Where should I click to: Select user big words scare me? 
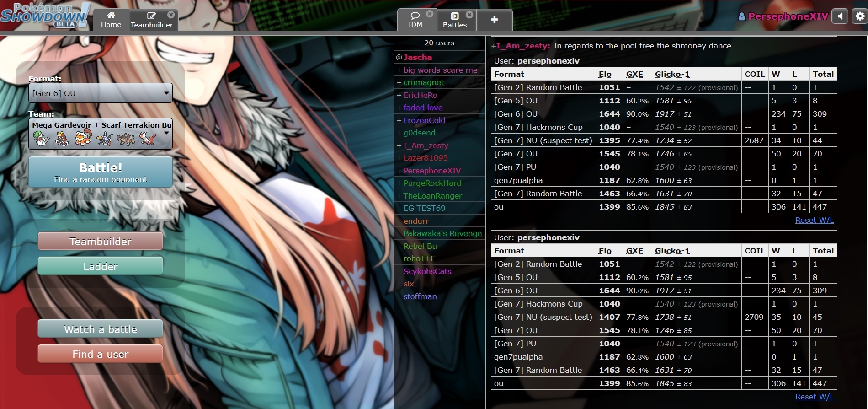pyautogui.click(x=440, y=70)
